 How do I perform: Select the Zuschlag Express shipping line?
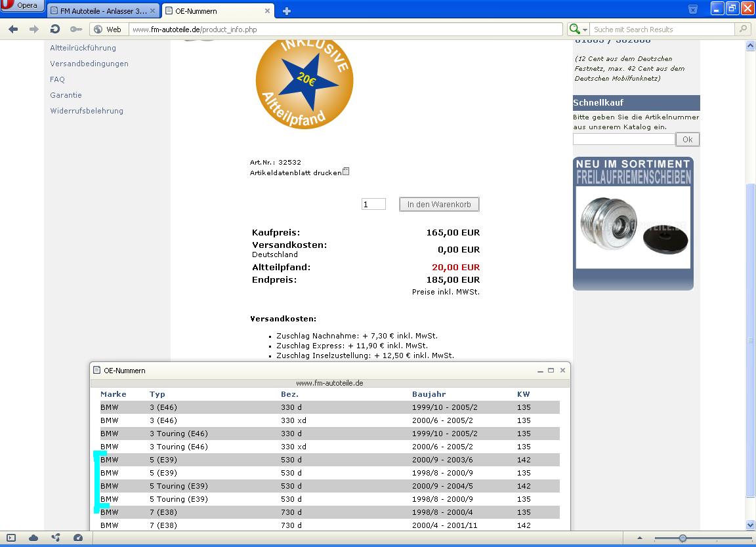click(352, 346)
